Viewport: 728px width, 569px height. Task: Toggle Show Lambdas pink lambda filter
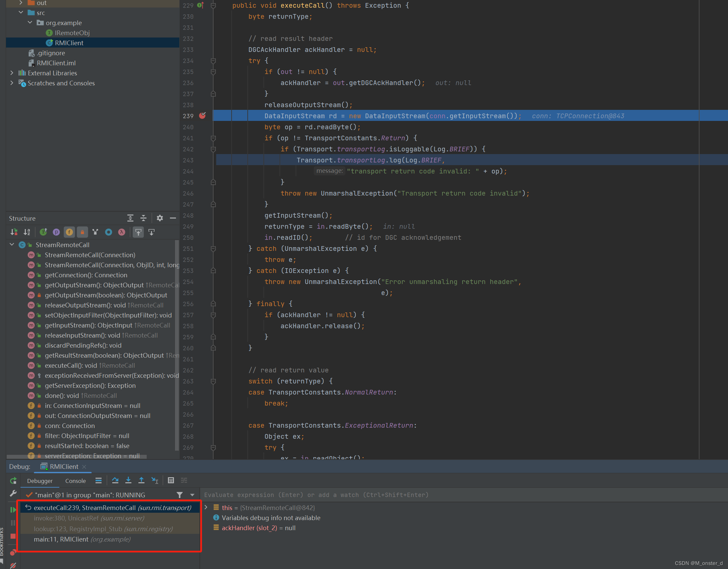pos(122,232)
